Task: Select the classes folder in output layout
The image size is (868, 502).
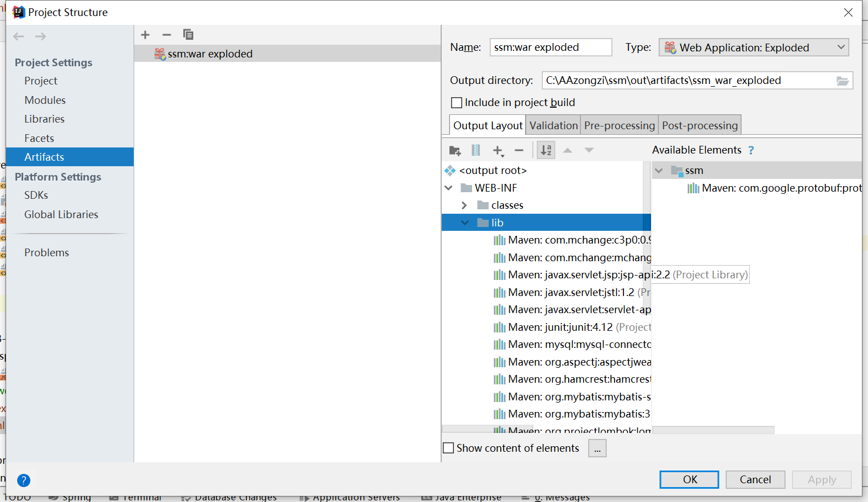Action: coord(500,205)
